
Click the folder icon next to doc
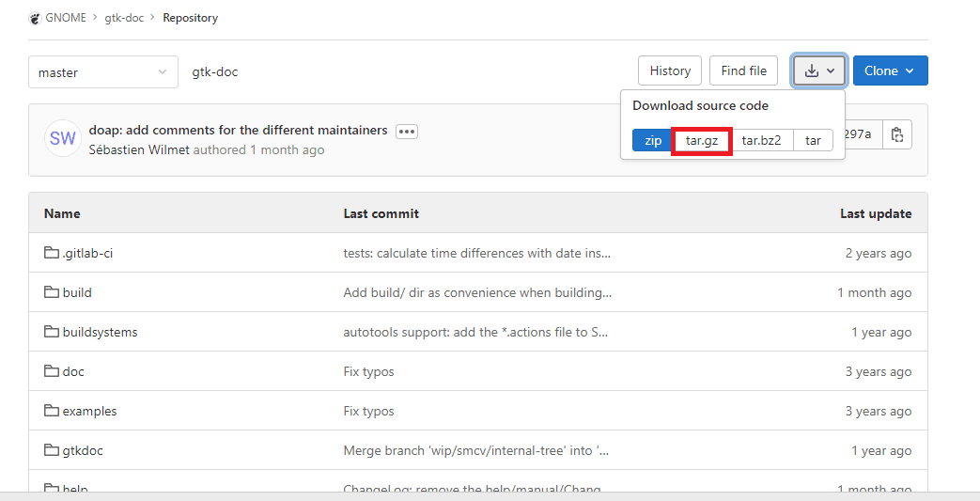(x=52, y=371)
